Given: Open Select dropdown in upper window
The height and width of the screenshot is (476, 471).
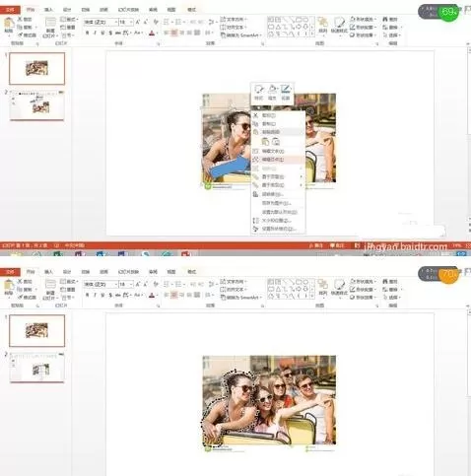Looking at the screenshot, I should pyautogui.click(x=392, y=35).
